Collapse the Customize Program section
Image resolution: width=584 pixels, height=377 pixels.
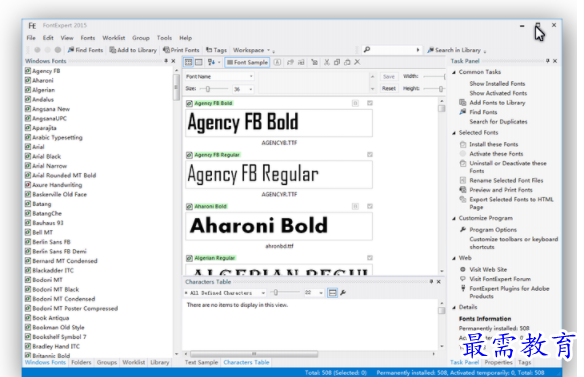[x=454, y=219]
